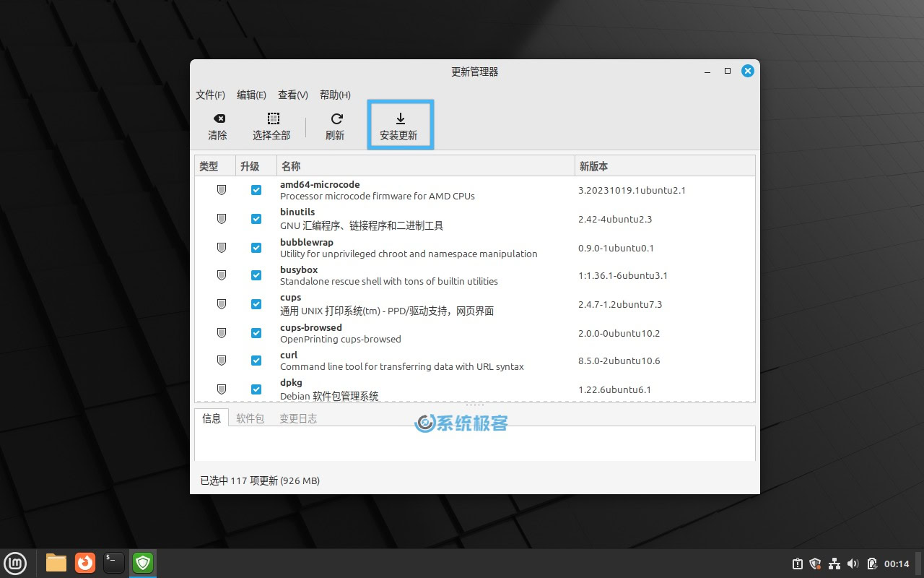Open the Linux Mint start menu
Image resolution: width=924 pixels, height=578 pixels.
pyautogui.click(x=15, y=562)
